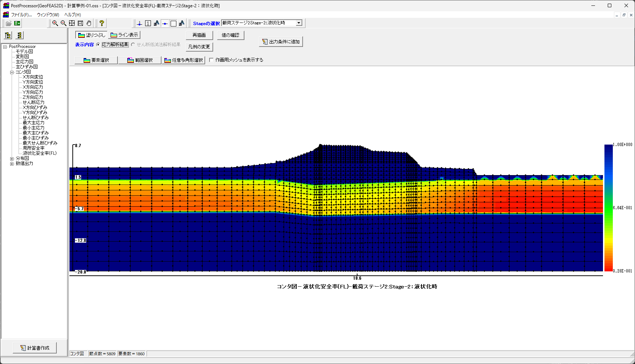Toggle the element number box icon
635x364 pixels.
click(148, 23)
